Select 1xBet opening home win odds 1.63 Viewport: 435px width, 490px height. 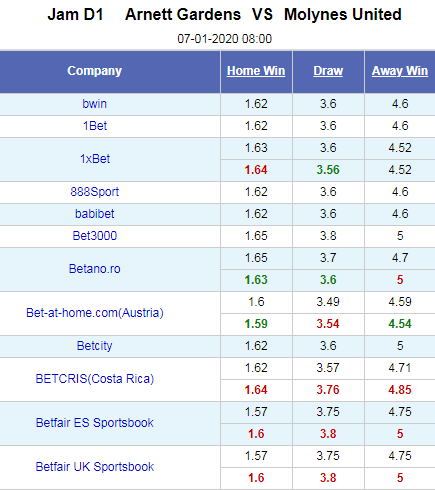point(256,148)
